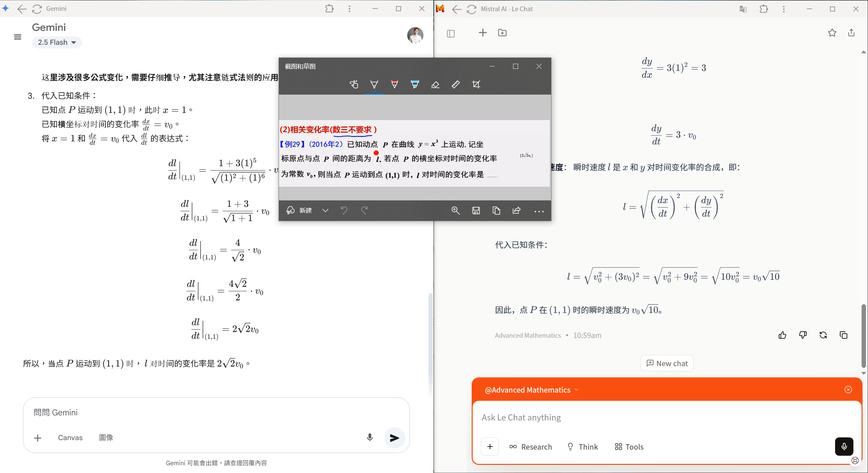Viewport: 868px width, 473px height.
Task: Open Gemini's hamburger main menu
Action: (x=18, y=37)
